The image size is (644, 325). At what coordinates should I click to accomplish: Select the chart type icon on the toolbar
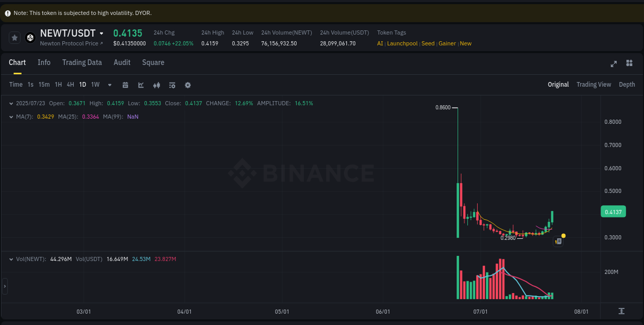pyautogui.click(x=141, y=85)
